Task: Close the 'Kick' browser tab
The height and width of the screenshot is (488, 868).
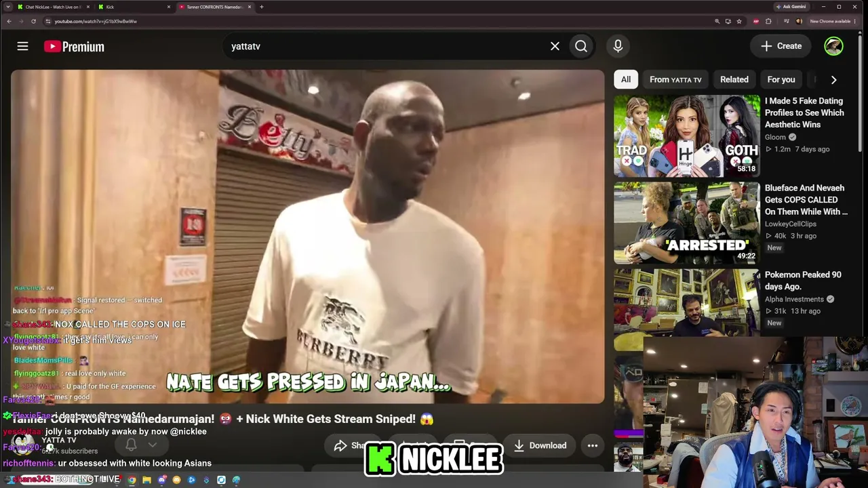Action: 169,7
